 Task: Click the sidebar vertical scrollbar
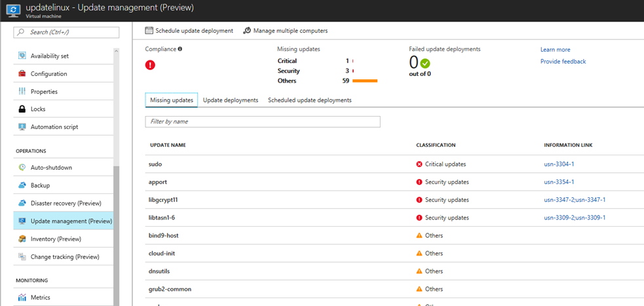116,229
